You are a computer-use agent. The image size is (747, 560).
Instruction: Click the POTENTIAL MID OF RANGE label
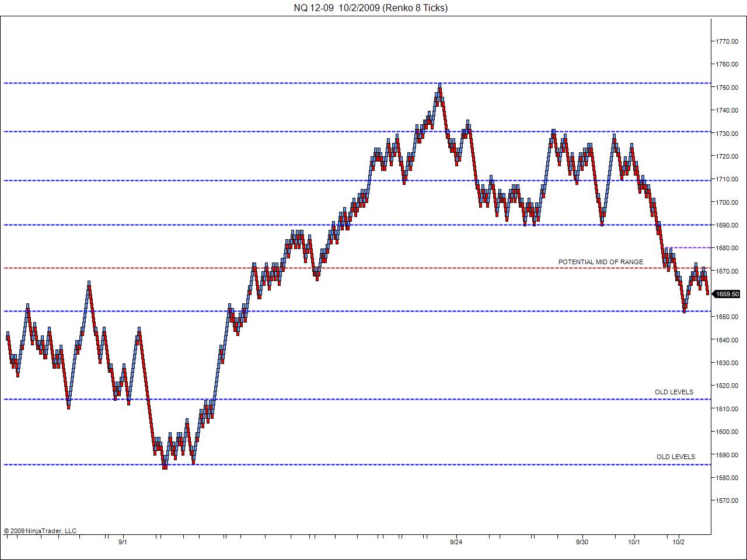[601, 262]
